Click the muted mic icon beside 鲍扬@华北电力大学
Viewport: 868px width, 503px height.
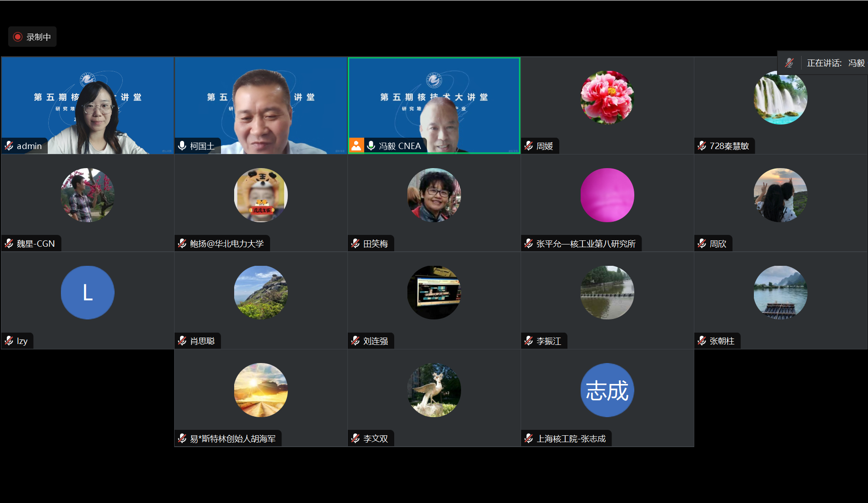point(182,244)
